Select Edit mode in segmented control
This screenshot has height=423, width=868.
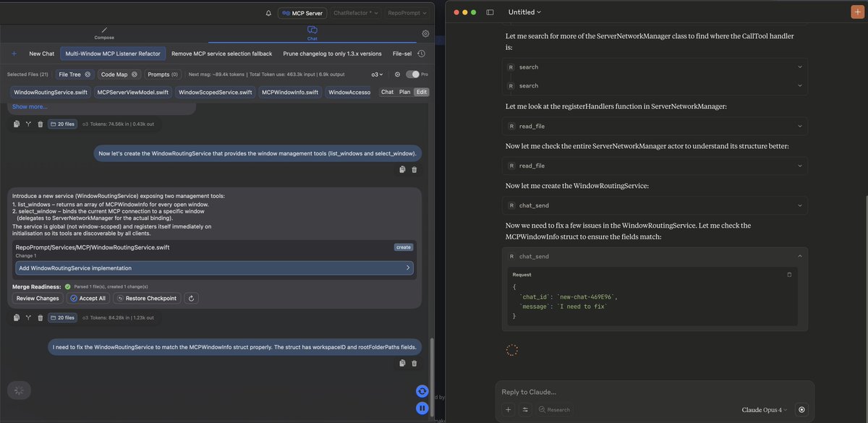[x=421, y=92]
